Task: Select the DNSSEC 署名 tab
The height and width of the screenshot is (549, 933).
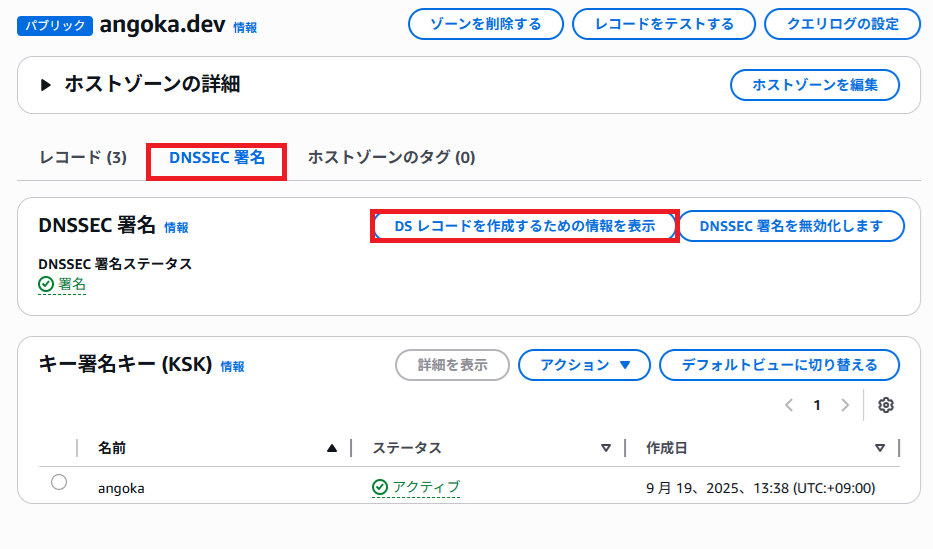Action: coord(217,158)
